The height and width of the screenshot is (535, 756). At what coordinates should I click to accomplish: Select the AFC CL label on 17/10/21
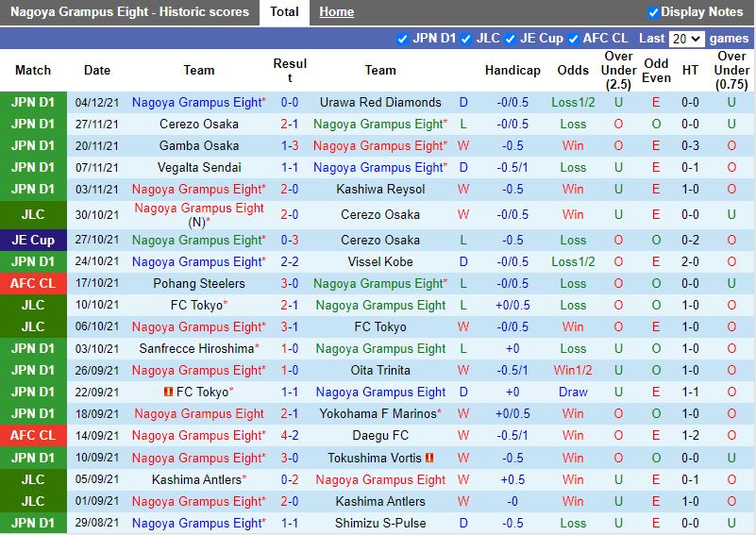point(33,283)
